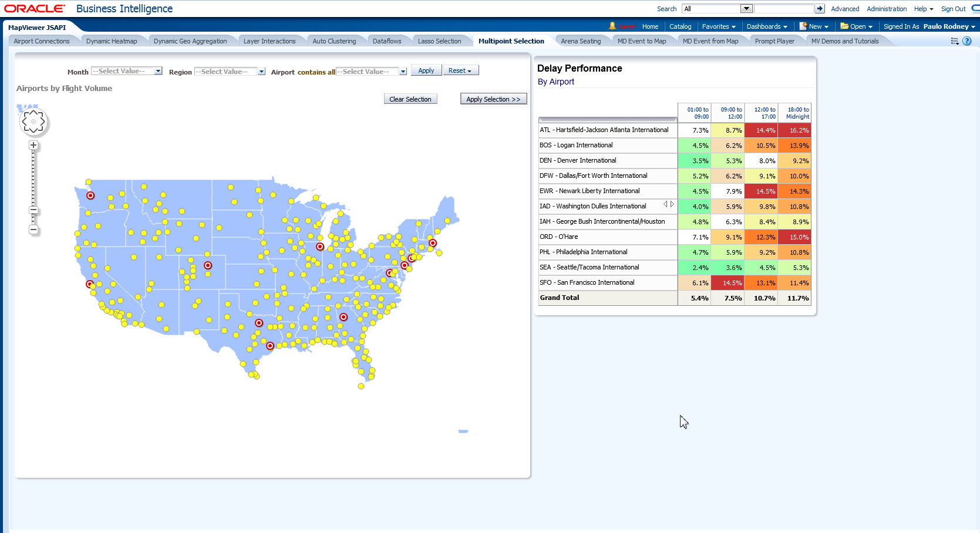Screen dimensions: 980x533
Task: Expand the Reset button menu
Action: pyautogui.click(x=461, y=70)
